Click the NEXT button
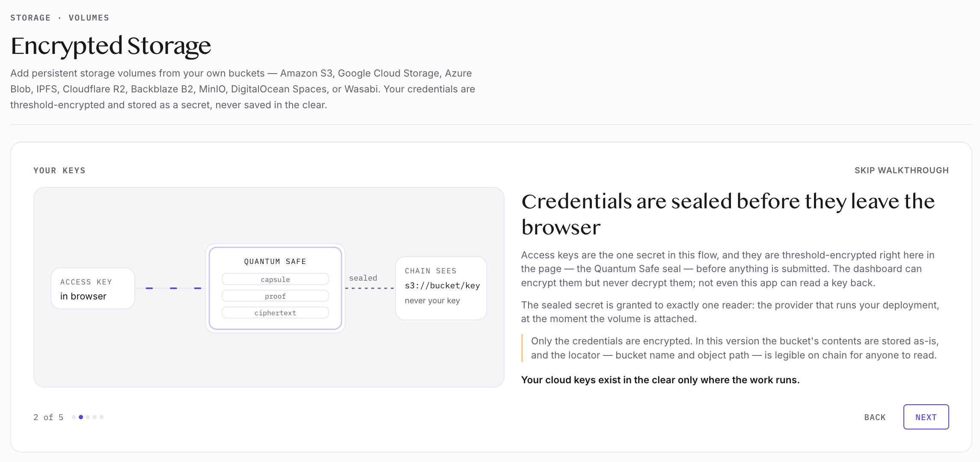The width and height of the screenshot is (980, 462). point(926,417)
